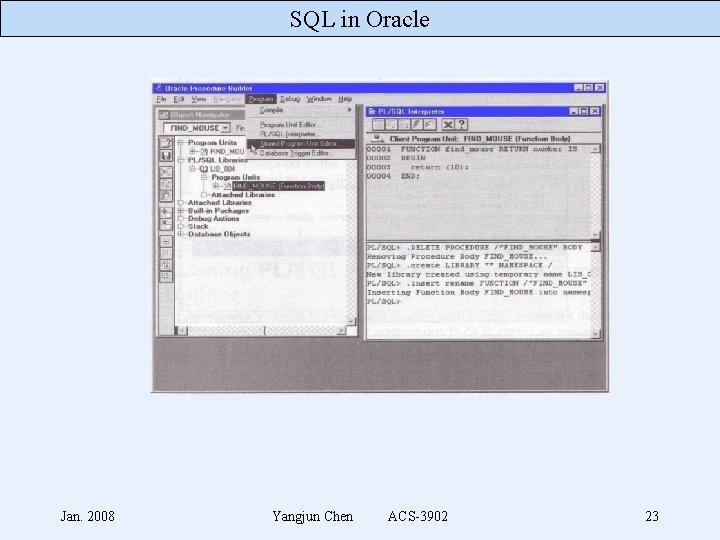This screenshot has height=540, width=720.
Task: Select the FIND_MOUSE (Function Body) tree item
Action: pos(278,186)
